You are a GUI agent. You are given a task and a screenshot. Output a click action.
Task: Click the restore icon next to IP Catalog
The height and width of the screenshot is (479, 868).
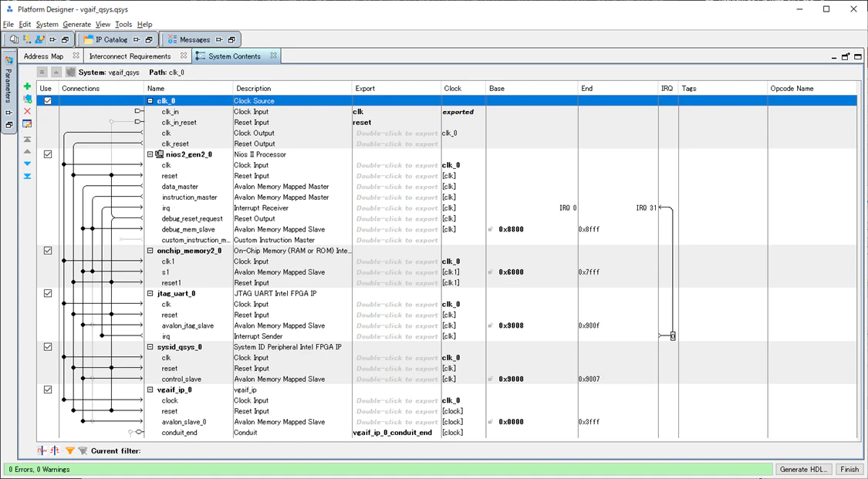pyautogui.click(x=149, y=39)
